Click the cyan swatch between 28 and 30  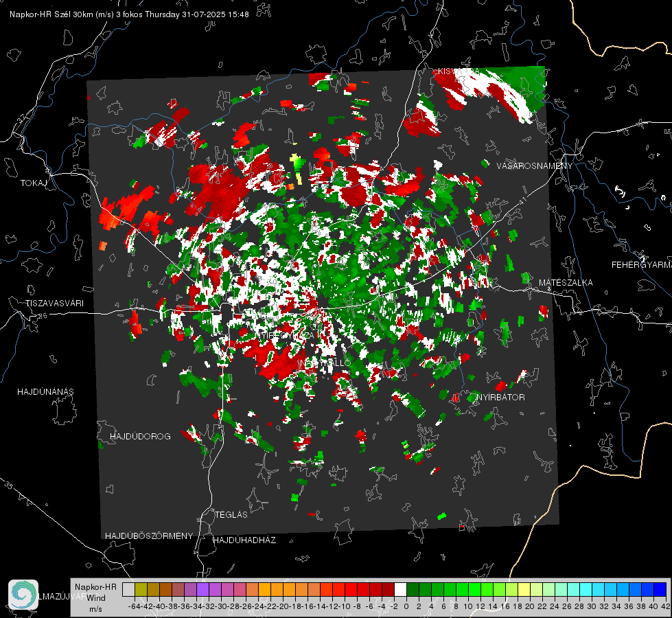[x=586, y=589]
